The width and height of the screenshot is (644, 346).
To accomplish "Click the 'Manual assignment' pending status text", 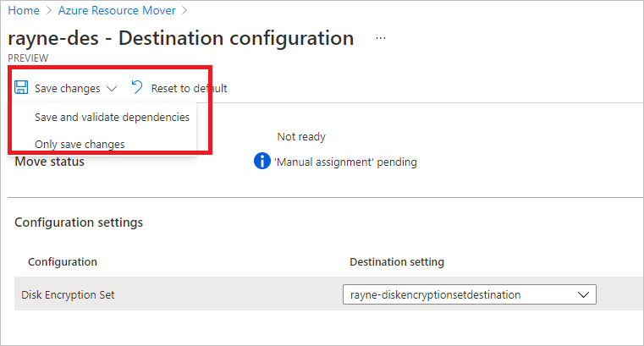I will click(345, 162).
